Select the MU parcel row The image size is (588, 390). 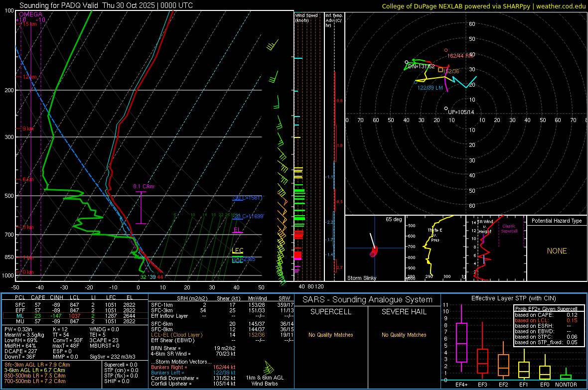[x=75, y=321]
